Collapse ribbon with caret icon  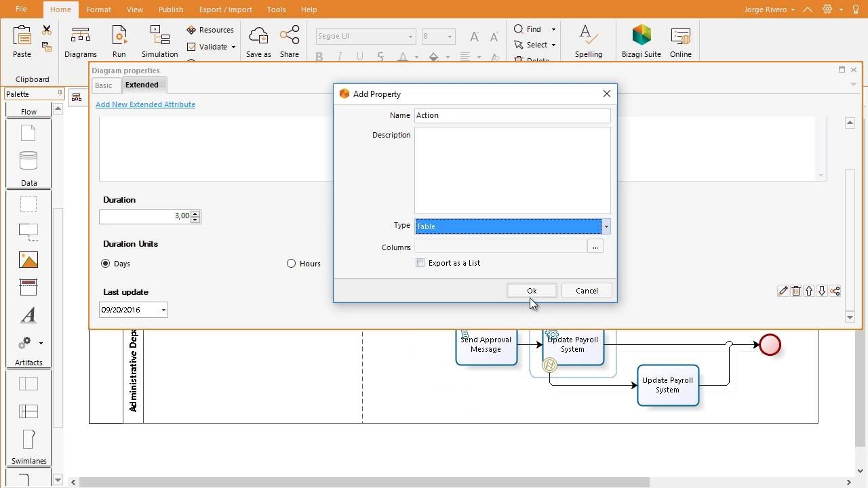[x=808, y=9]
